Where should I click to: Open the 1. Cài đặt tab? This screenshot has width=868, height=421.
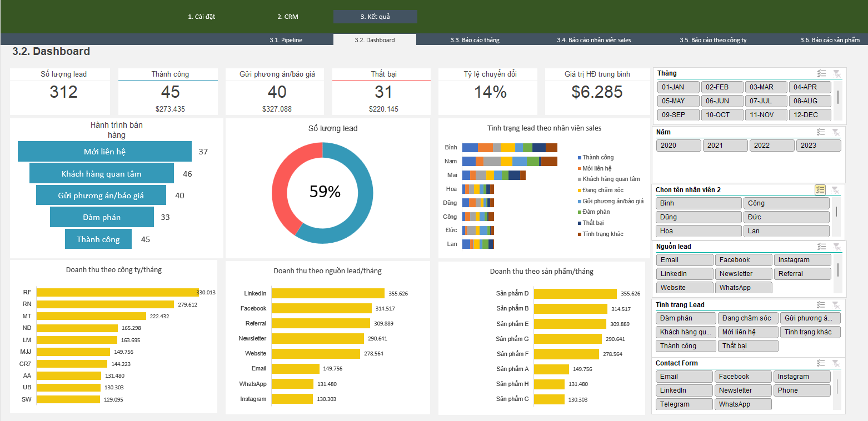tap(201, 17)
